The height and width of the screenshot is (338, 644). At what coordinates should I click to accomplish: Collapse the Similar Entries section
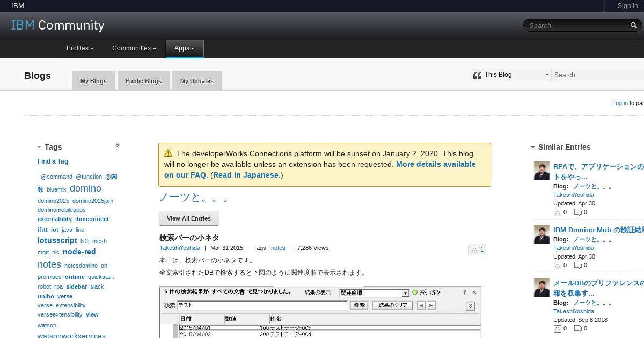coord(533,147)
